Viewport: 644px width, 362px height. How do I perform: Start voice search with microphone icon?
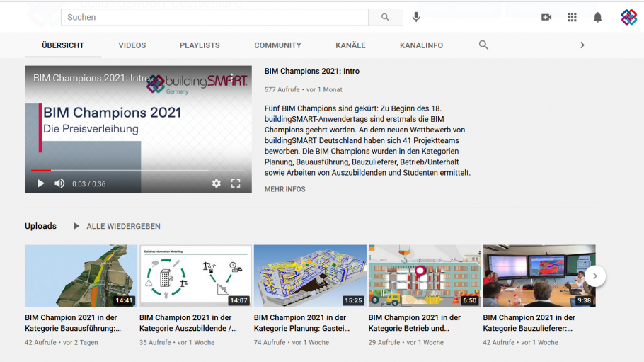pyautogui.click(x=416, y=17)
